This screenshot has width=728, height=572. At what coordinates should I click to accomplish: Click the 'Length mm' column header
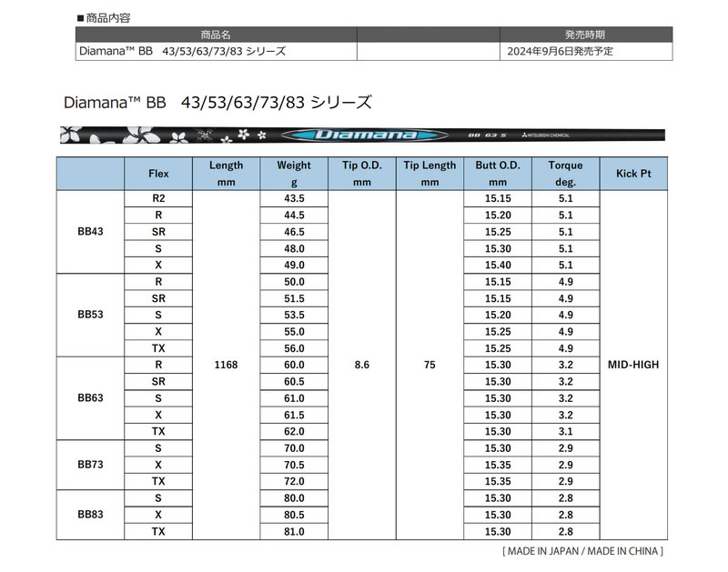click(x=226, y=174)
